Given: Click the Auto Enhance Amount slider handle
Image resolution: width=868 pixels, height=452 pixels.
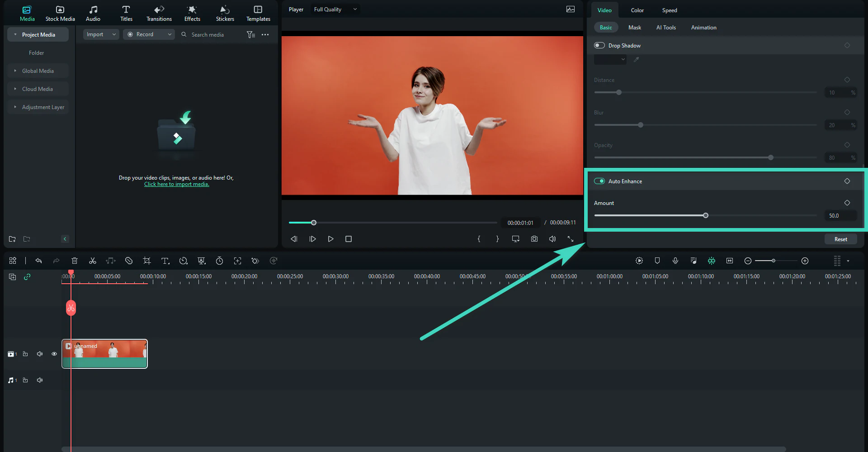Looking at the screenshot, I should (x=706, y=215).
